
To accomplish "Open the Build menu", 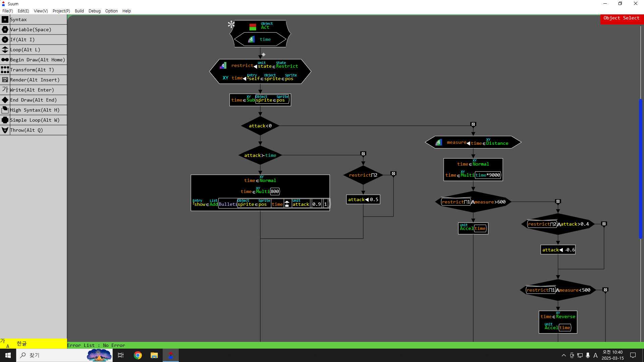I will point(79,11).
